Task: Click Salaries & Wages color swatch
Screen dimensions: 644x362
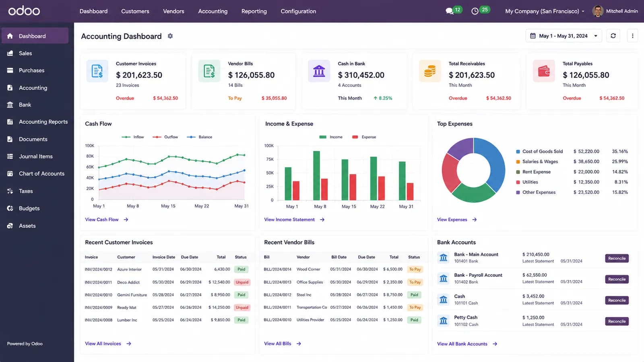Action: point(518,162)
